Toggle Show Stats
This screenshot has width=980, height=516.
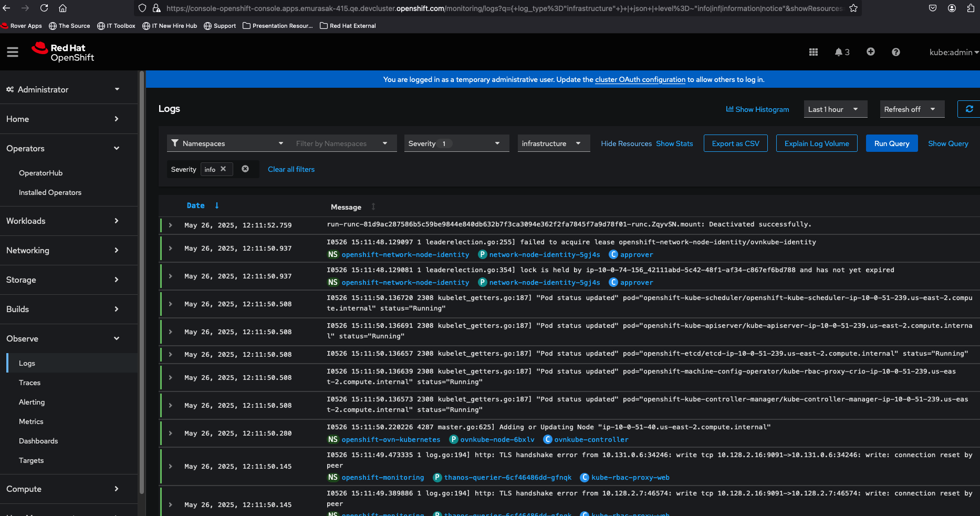coord(674,143)
